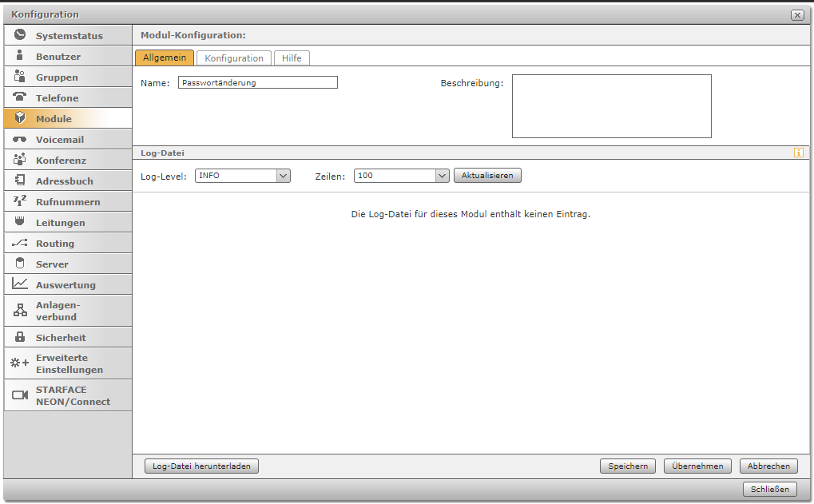Expand the Zeilen dropdown
The width and height of the screenshot is (814, 504).
click(442, 176)
